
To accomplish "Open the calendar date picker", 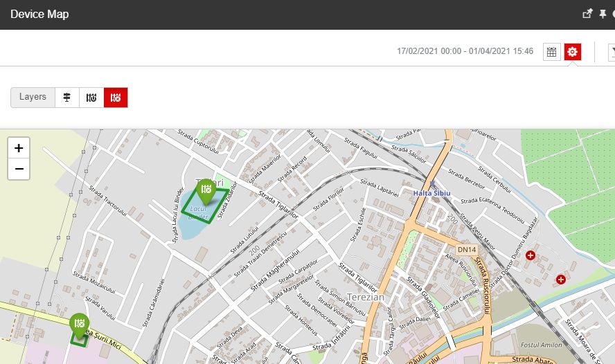I will [x=551, y=52].
